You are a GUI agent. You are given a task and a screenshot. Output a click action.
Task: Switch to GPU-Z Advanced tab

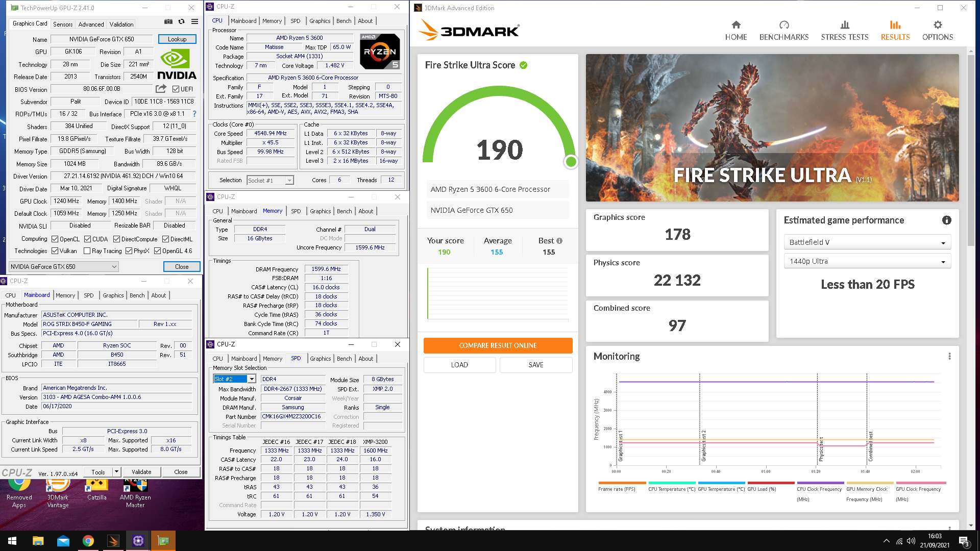[x=91, y=24]
